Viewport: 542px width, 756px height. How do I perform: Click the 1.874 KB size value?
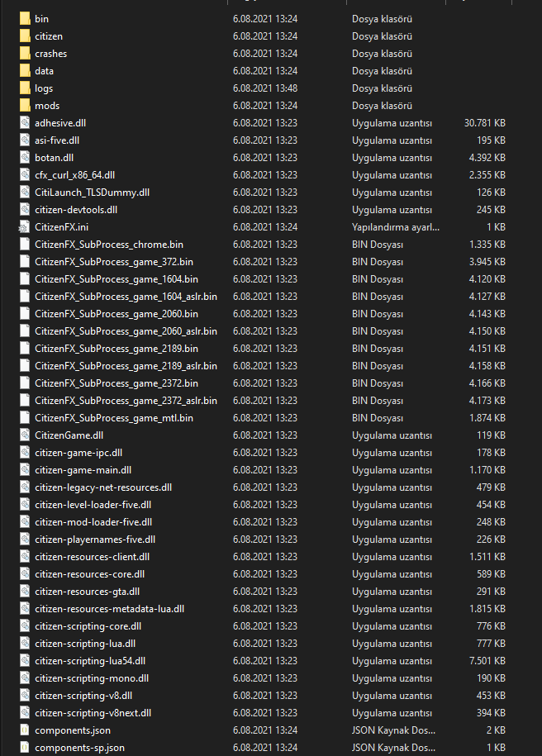click(x=487, y=418)
